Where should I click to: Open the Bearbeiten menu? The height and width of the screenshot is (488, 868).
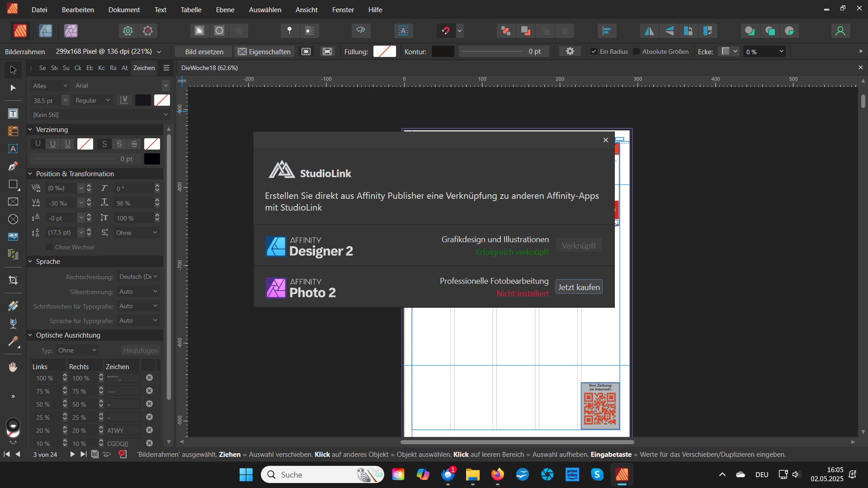coord(78,9)
